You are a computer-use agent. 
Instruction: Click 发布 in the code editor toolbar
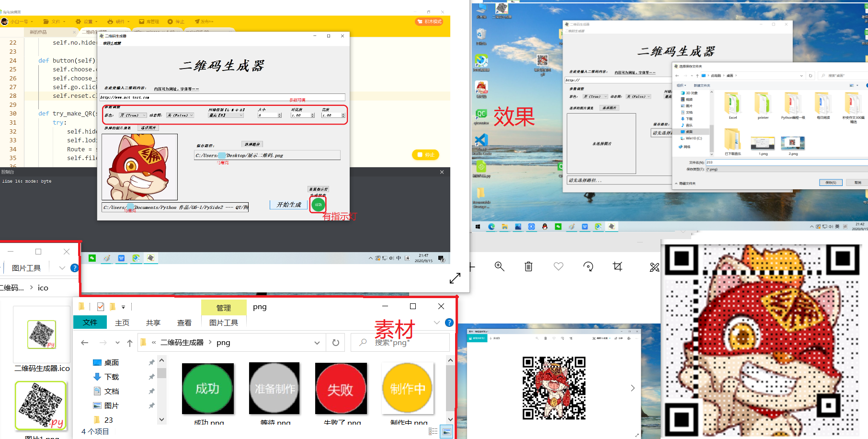pyautogui.click(x=204, y=22)
